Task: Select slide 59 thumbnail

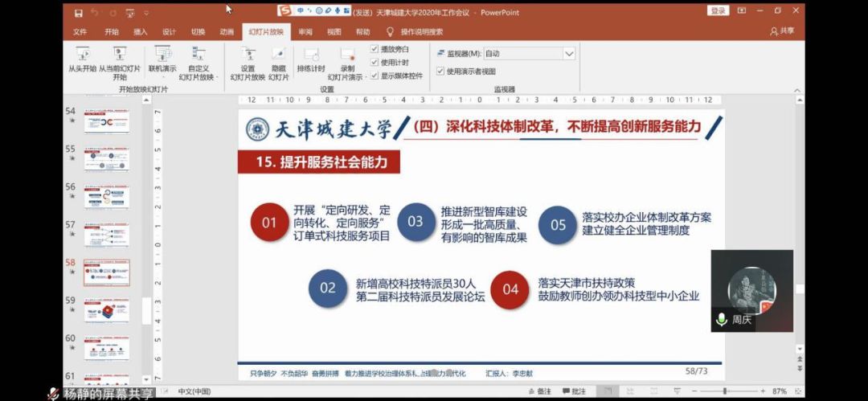Action: 106,311
